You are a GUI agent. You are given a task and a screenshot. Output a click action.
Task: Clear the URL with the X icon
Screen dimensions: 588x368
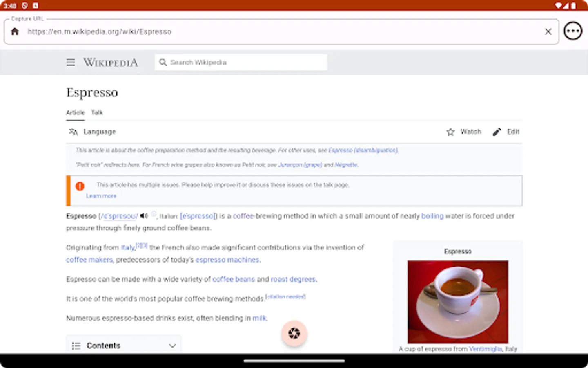click(x=548, y=31)
